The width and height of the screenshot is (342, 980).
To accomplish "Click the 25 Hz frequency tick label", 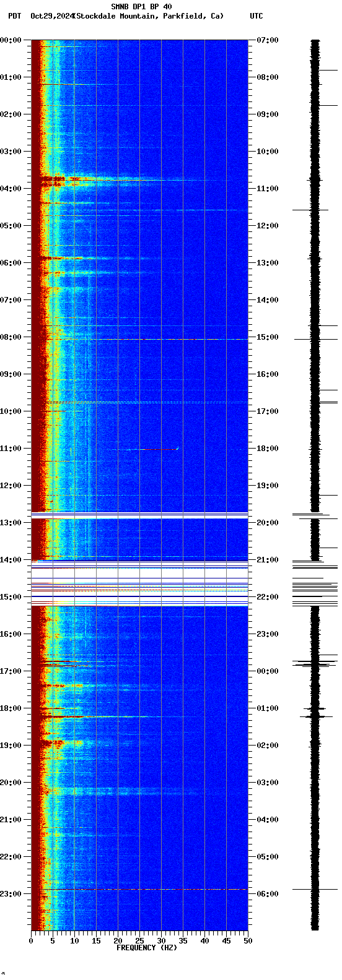I will (x=139, y=941).
